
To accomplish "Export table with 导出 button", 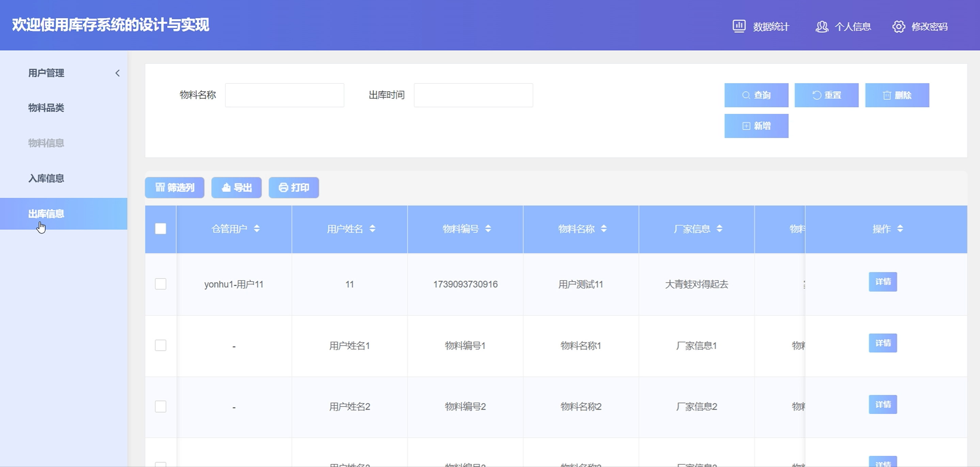I will (x=236, y=188).
